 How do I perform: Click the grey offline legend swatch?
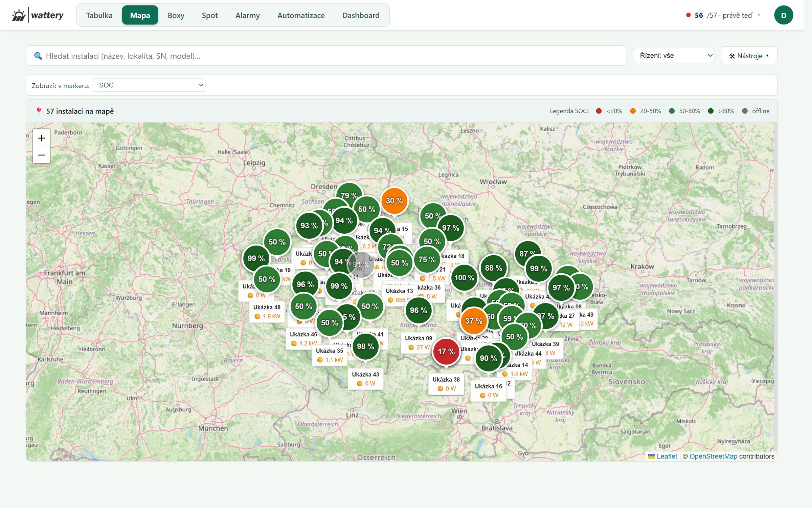coord(745,111)
